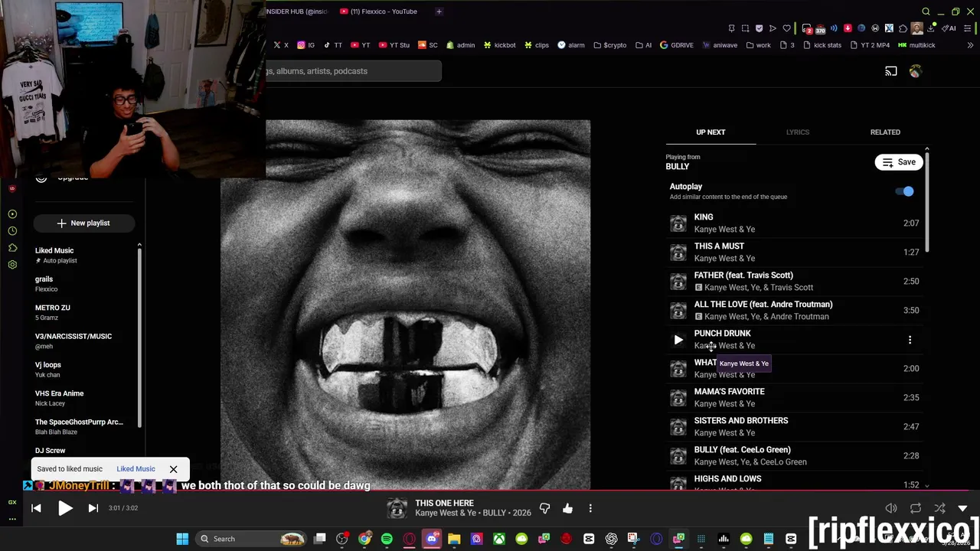Select the KING track in the queue
Image resolution: width=980 pixels, height=551 pixels.
click(796, 223)
